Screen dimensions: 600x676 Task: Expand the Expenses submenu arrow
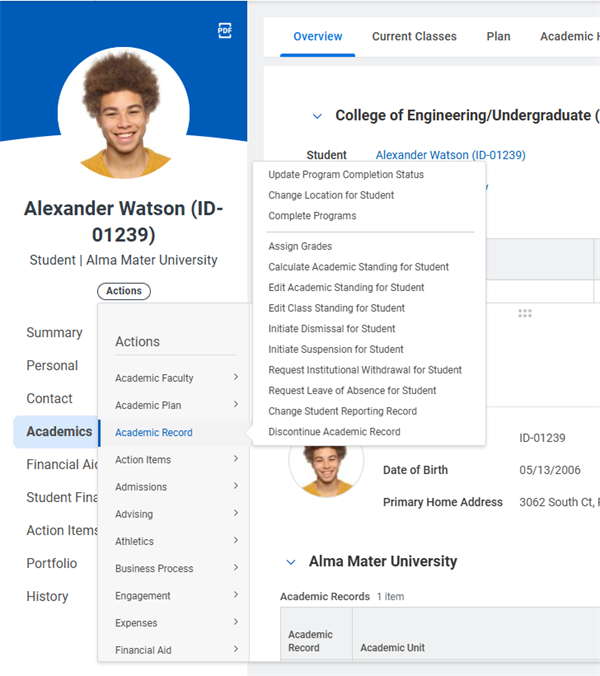pos(236,622)
